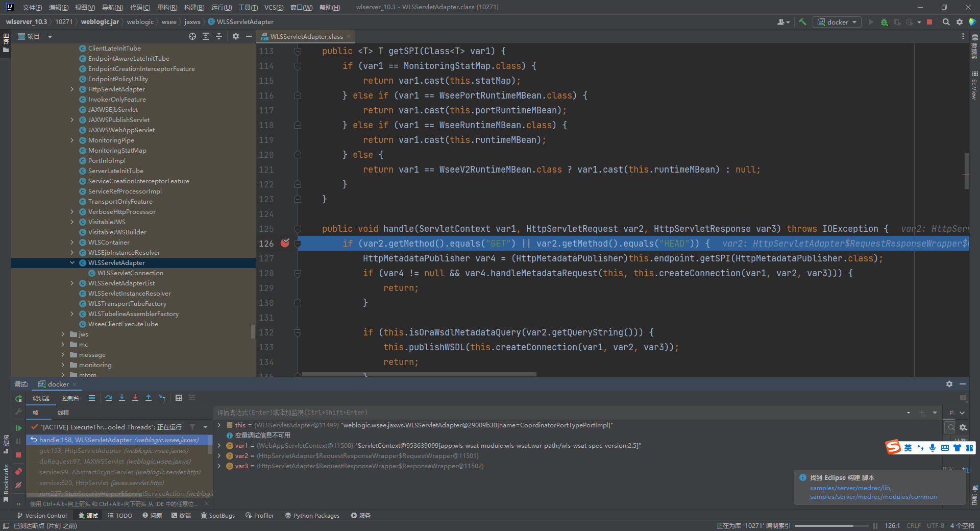Open the 文件(F) menu

tap(32, 7)
